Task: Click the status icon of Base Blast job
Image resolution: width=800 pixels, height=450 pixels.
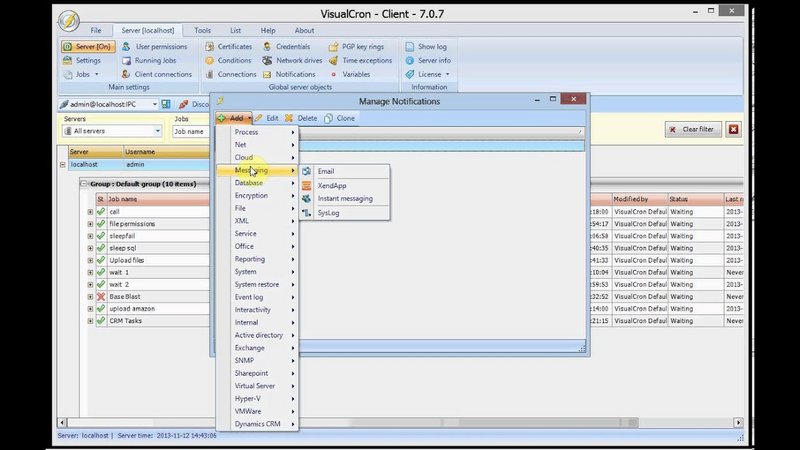Action: coord(101,296)
